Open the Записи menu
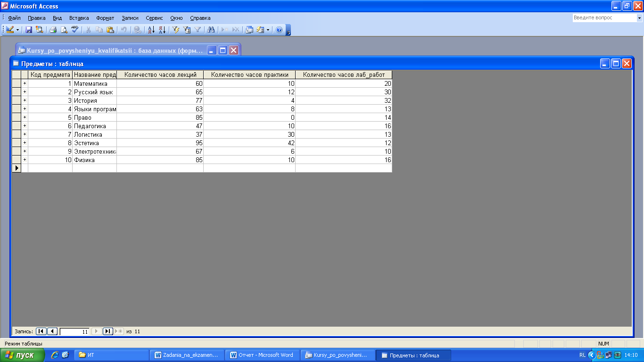 [x=130, y=18]
